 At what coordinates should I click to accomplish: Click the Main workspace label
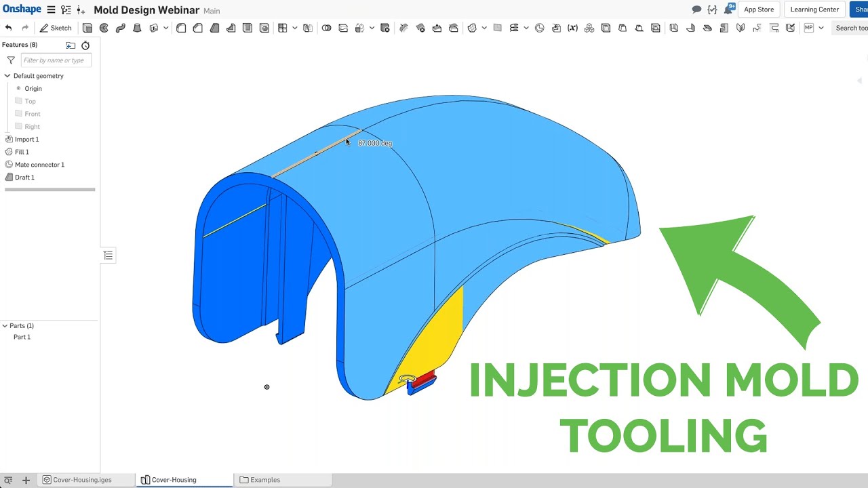pyautogui.click(x=212, y=11)
